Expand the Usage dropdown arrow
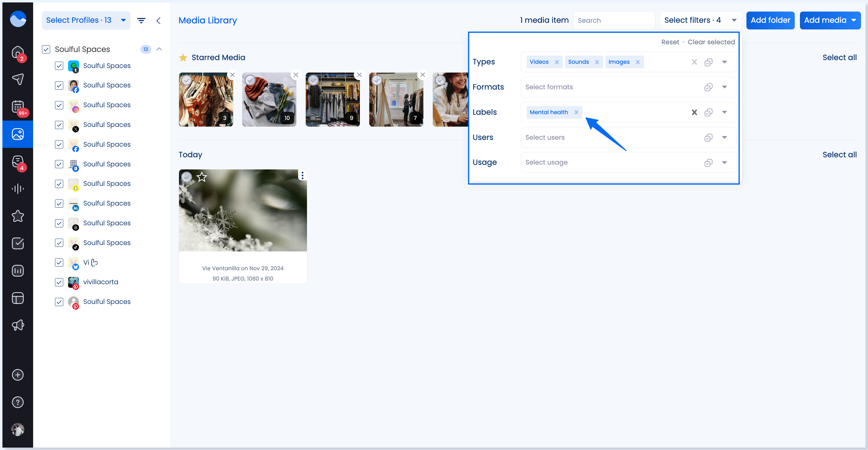 [x=725, y=162]
